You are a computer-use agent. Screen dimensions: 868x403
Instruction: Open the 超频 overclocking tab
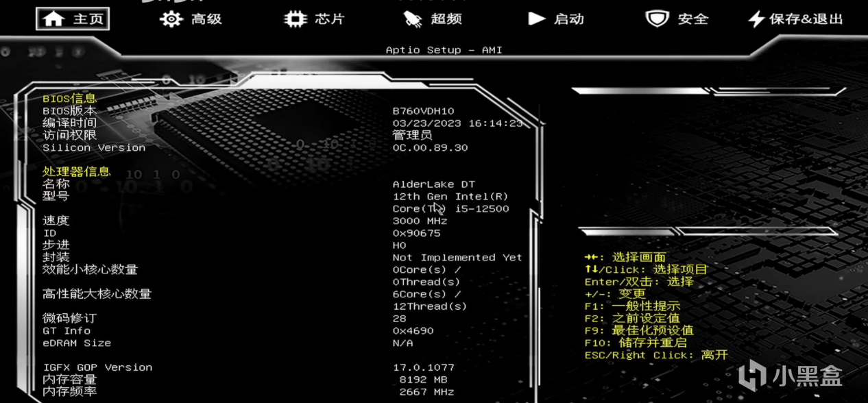pos(432,19)
